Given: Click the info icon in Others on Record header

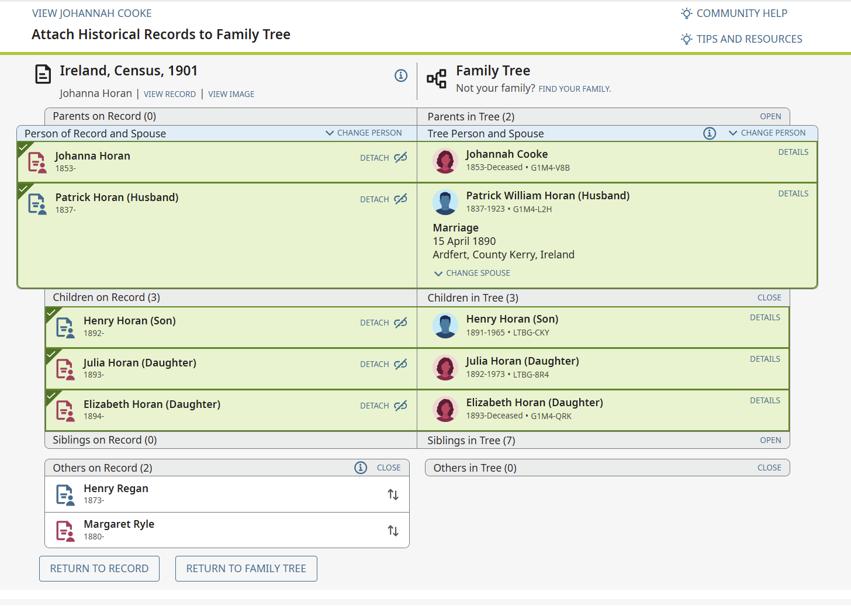Looking at the screenshot, I should click(361, 468).
